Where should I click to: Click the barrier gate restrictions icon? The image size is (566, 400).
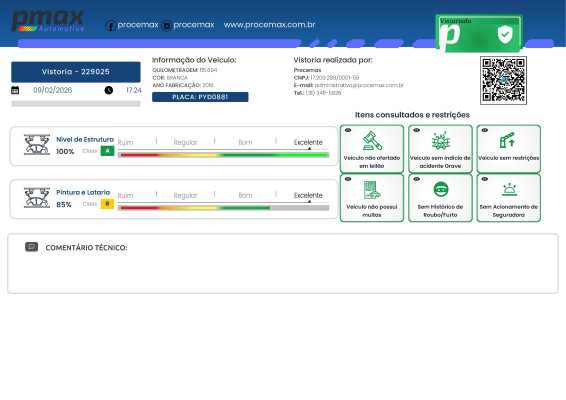click(508, 140)
